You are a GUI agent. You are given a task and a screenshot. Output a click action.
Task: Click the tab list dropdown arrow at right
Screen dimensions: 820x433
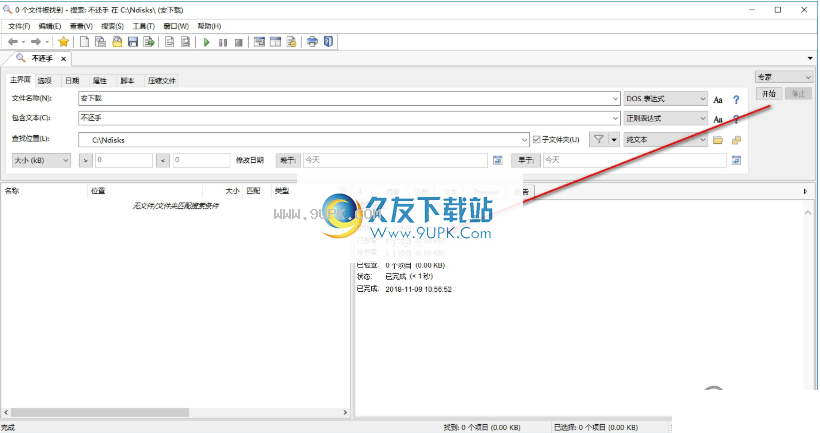[x=810, y=59]
